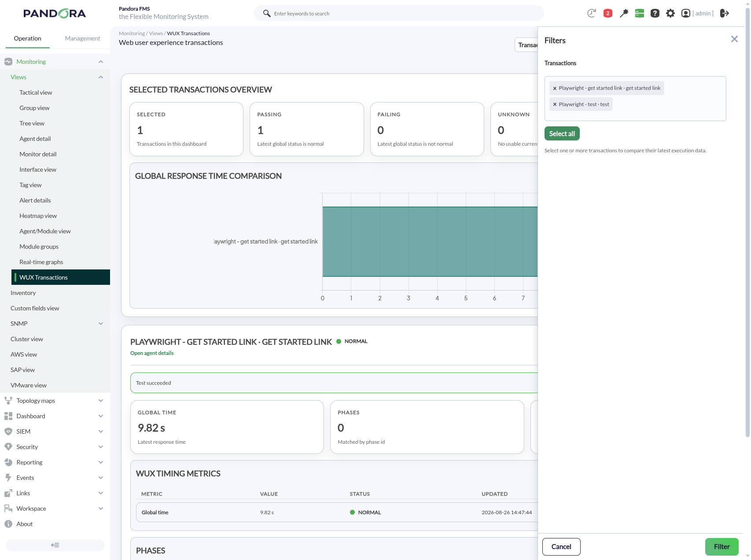Click the admin user profile icon
The height and width of the screenshot is (560, 751).
pos(685,13)
